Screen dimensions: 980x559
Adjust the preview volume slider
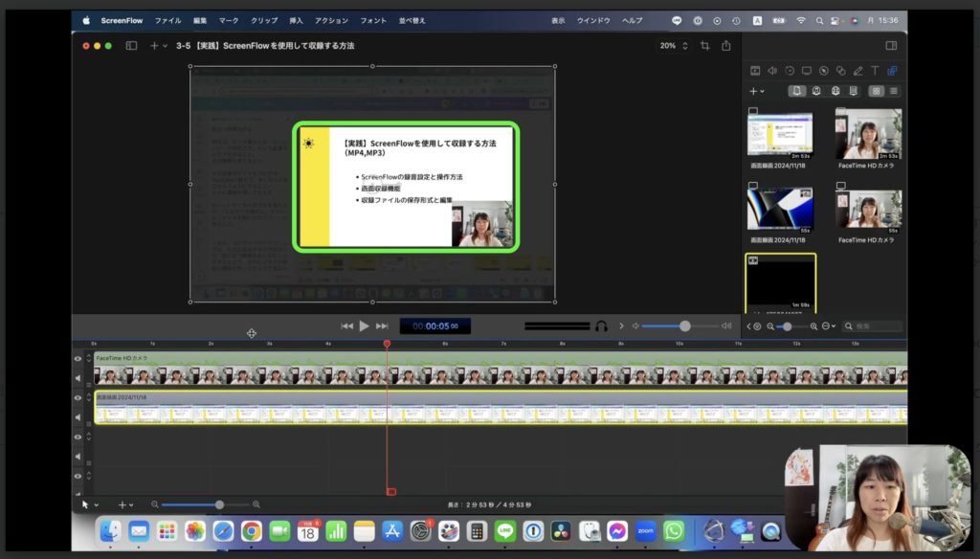point(684,326)
